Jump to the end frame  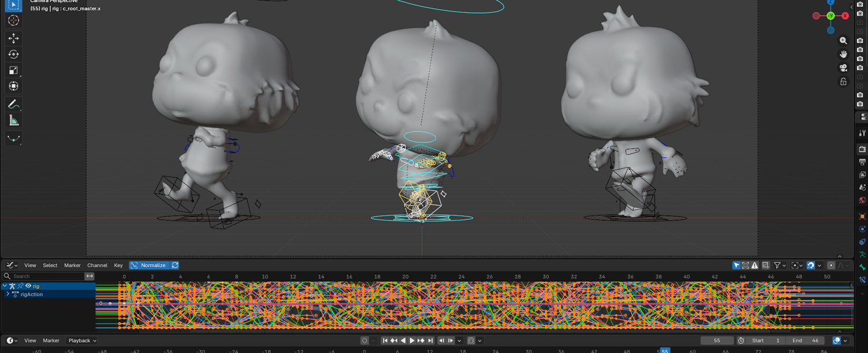(431, 341)
